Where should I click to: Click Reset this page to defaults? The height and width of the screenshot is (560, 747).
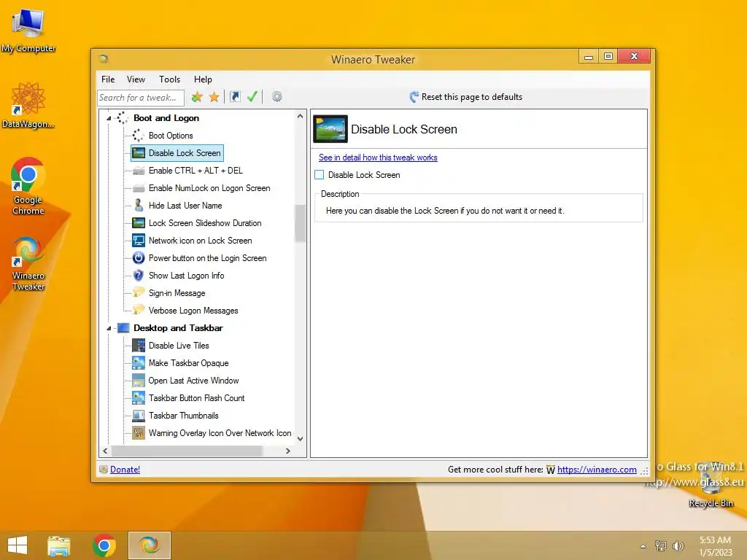[466, 97]
